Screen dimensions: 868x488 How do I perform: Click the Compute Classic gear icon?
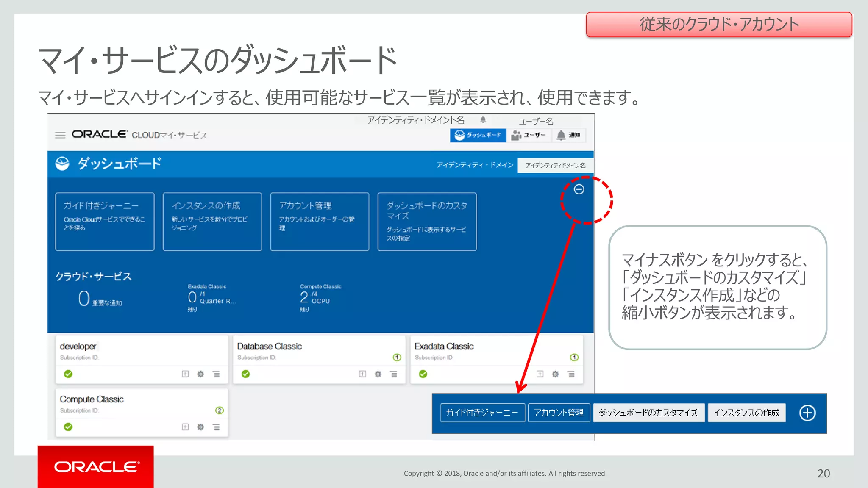click(x=200, y=427)
